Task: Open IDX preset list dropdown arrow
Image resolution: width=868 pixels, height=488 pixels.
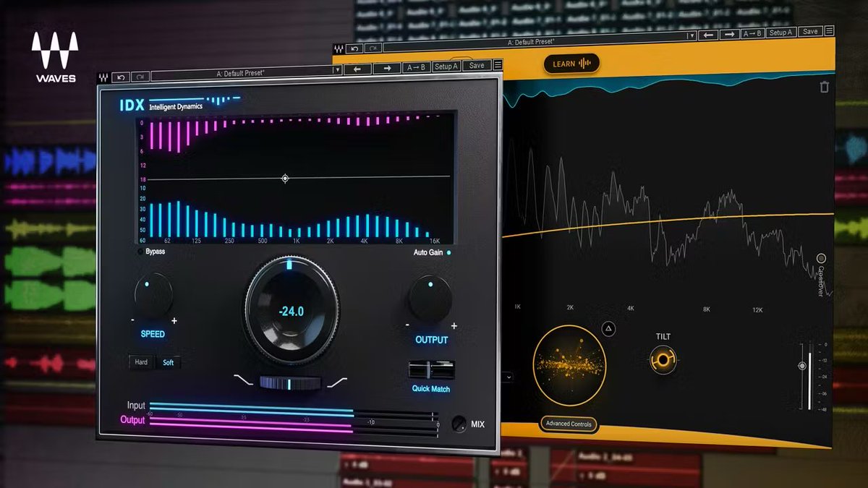Action: pyautogui.click(x=336, y=70)
